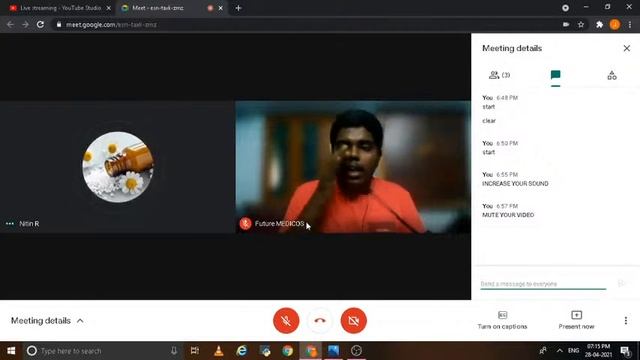Focus the Send a message to everyone field
Viewport: 640px width, 360px height.
[x=543, y=283]
